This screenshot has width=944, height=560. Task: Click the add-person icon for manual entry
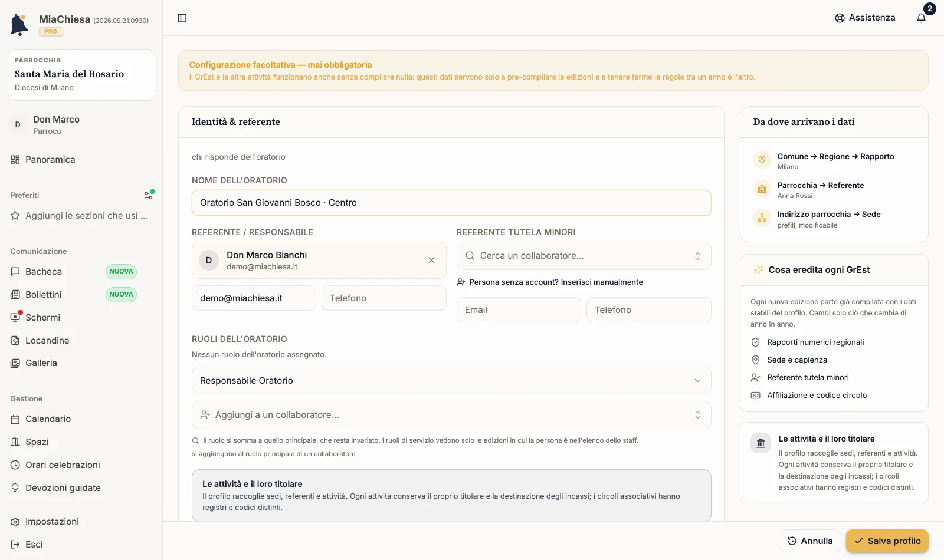pyautogui.click(x=461, y=282)
